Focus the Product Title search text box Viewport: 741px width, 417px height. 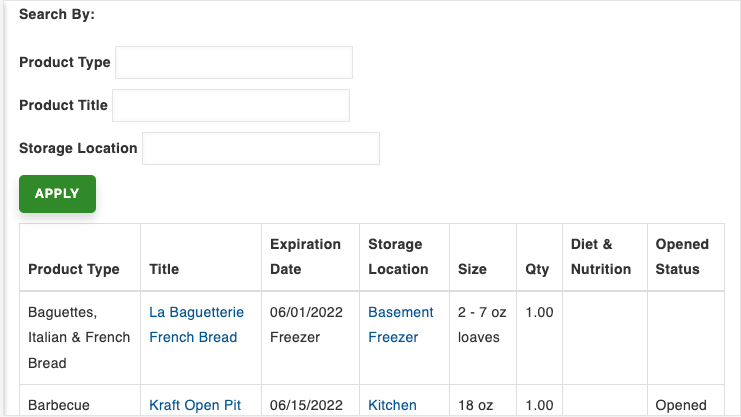tap(231, 105)
